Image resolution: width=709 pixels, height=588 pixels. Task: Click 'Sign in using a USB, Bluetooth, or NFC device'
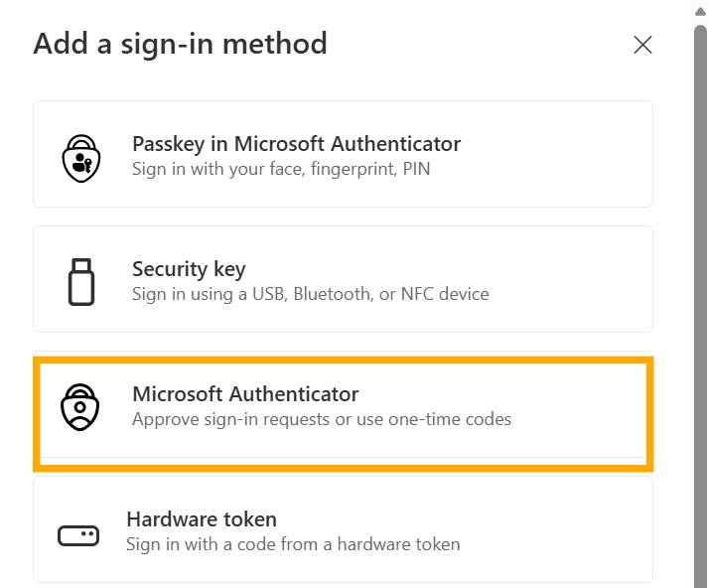click(310, 294)
